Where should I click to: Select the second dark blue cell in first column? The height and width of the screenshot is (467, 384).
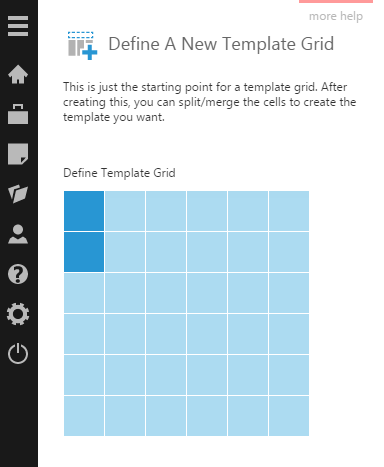coord(84,252)
